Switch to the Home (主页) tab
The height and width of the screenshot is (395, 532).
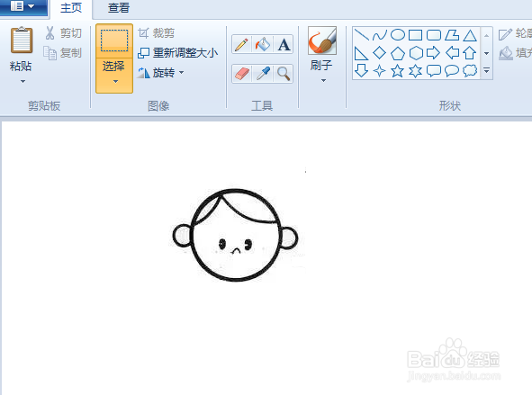(71, 8)
